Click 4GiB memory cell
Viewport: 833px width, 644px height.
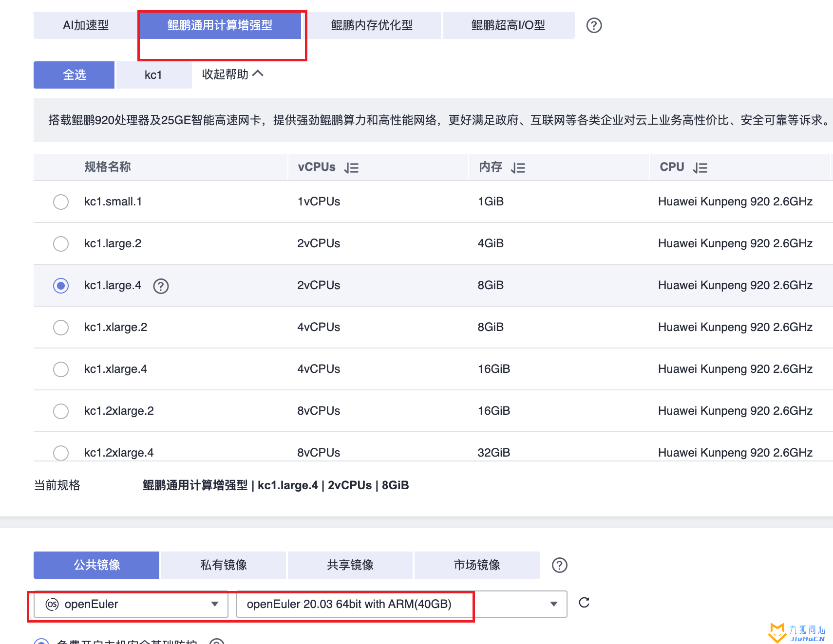coord(491,243)
